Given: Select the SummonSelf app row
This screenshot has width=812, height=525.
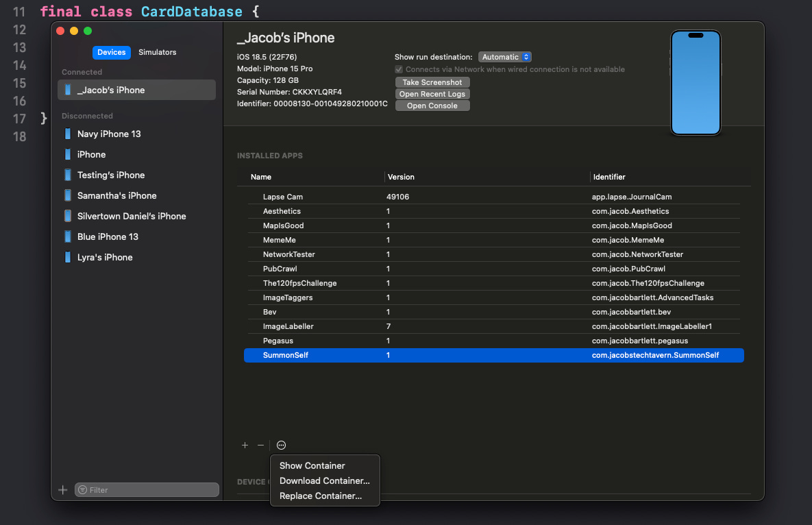Looking at the screenshot, I should 494,355.
